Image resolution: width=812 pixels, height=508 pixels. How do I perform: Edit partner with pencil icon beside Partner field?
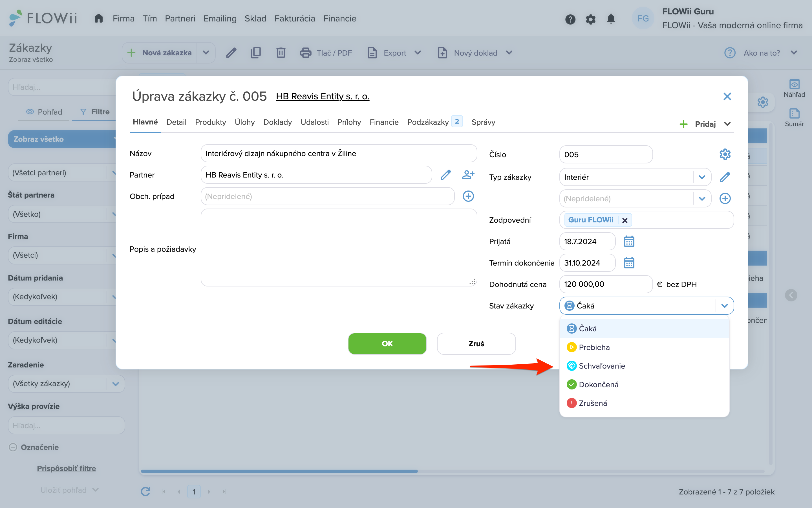[445, 175]
